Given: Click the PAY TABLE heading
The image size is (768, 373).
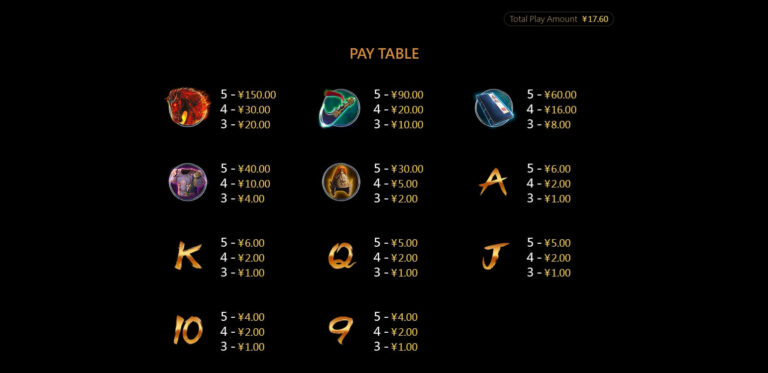Looking at the screenshot, I should [384, 54].
